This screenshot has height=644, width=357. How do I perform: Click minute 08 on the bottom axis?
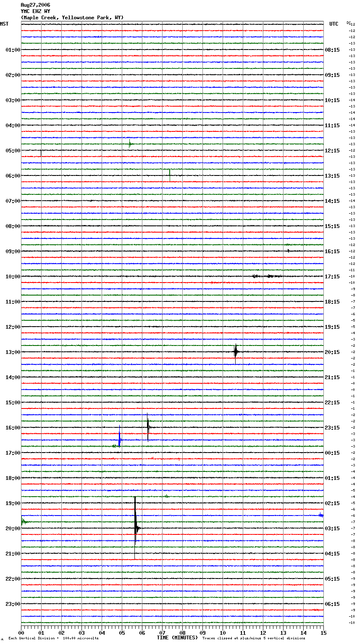pyautogui.click(x=182, y=633)
